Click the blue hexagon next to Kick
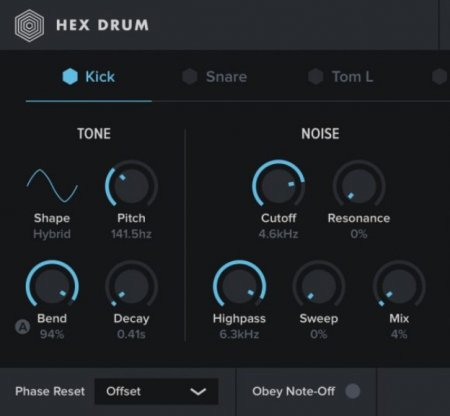The height and width of the screenshot is (416, 450). tap(70, 77)
